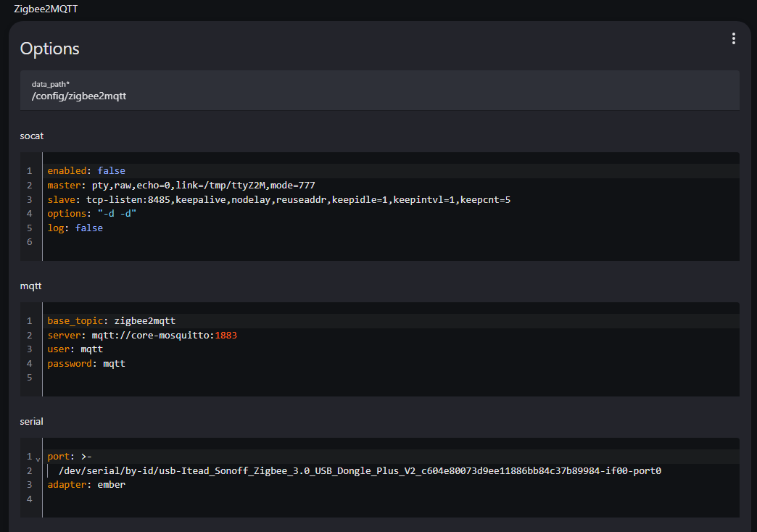The width and height of the screenshot is (757, 532).
Task: Place cursor on empty line 4 of serial
Action: click(391, 499)
